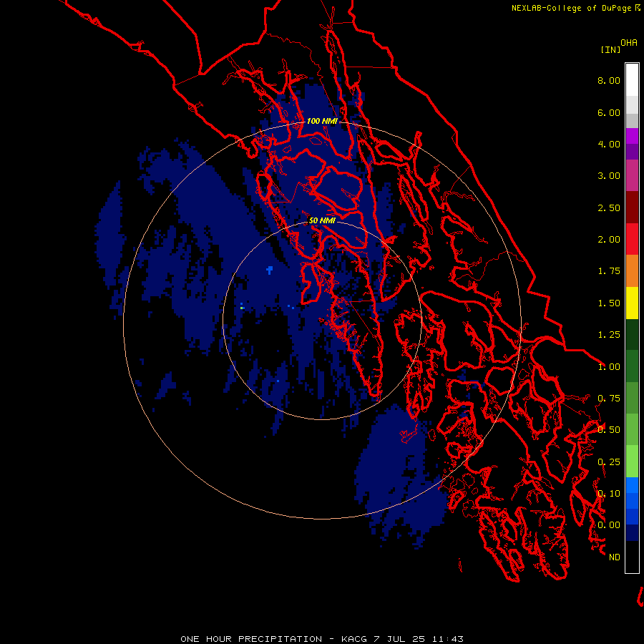Pick the darkest green swatch beside 1.25
The height and width of the screenshot is (644, 644).
[632, 335]
